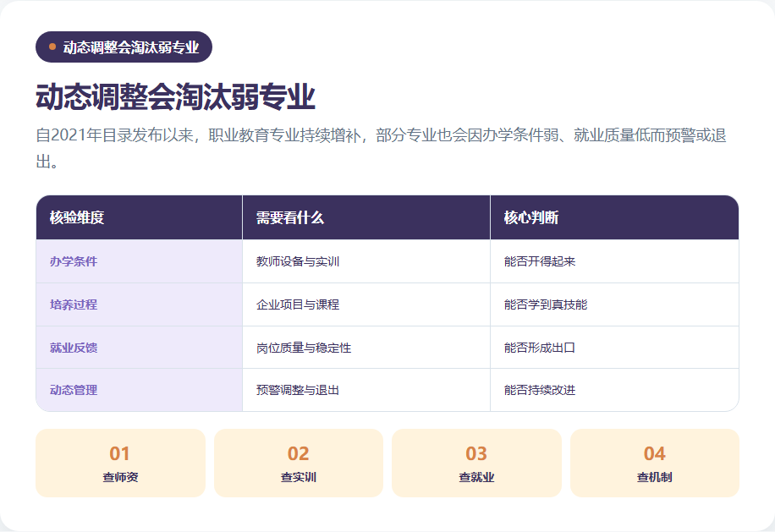775x532 pixels.
Task: Click the cell 预警调整与退出
Action: (x=366, y=390)
